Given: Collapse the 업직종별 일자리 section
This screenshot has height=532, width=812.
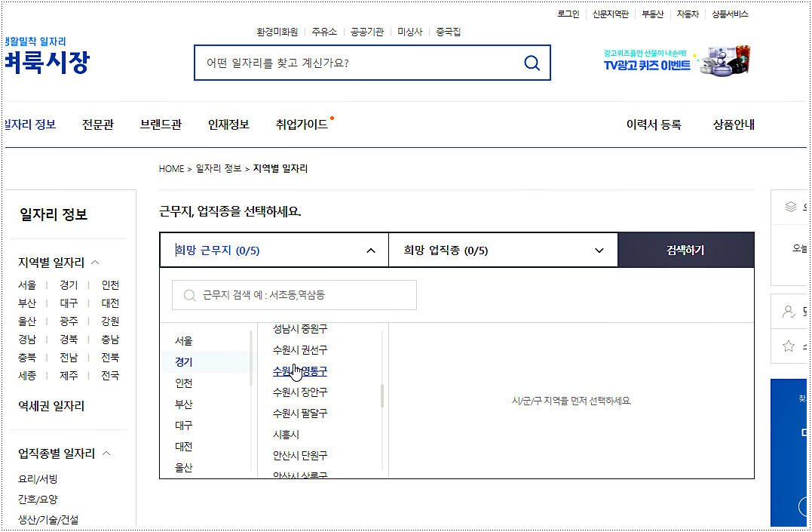Looking at the screenshot, I should [x=106, y=454].
